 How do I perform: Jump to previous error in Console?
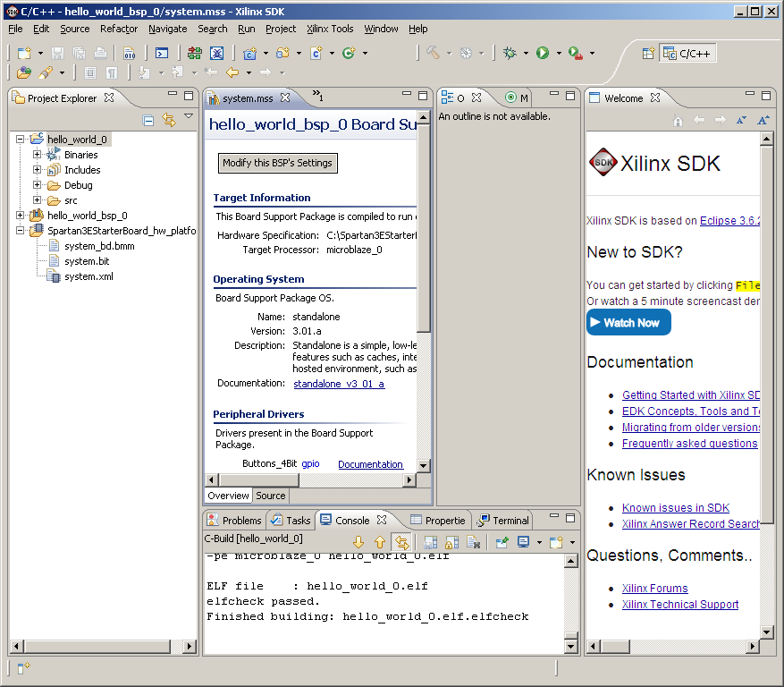point(380,542)
